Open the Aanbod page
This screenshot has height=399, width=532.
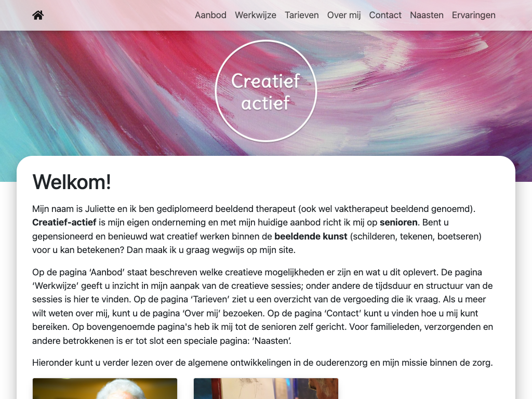coord(210,15)
